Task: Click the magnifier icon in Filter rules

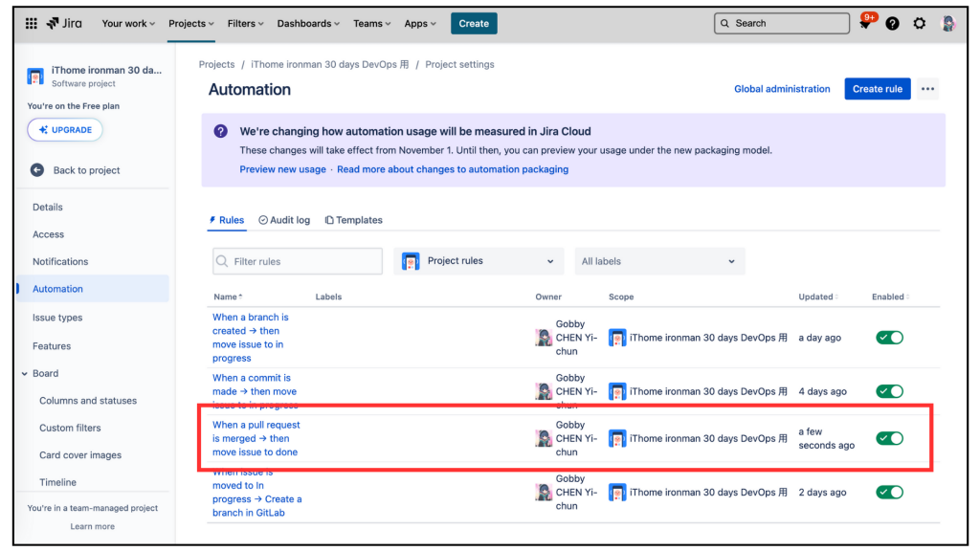Action: [222, 261]
